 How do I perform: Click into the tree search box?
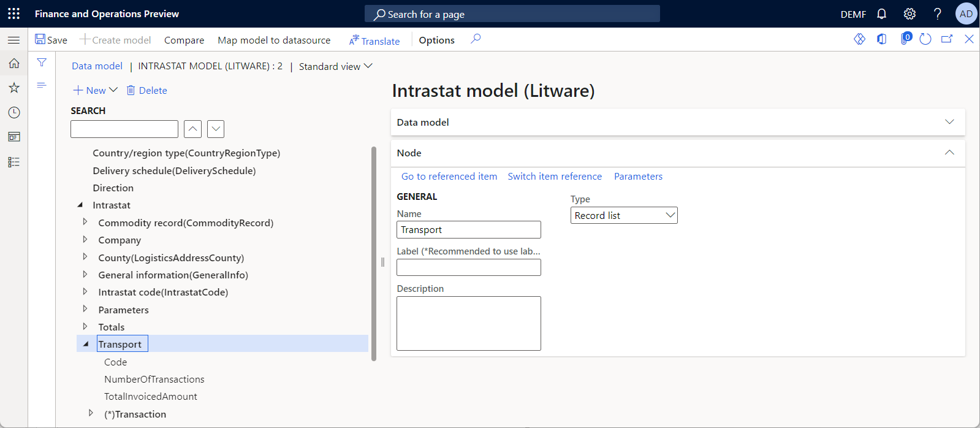pyautogui.click(x=124, y=129)
